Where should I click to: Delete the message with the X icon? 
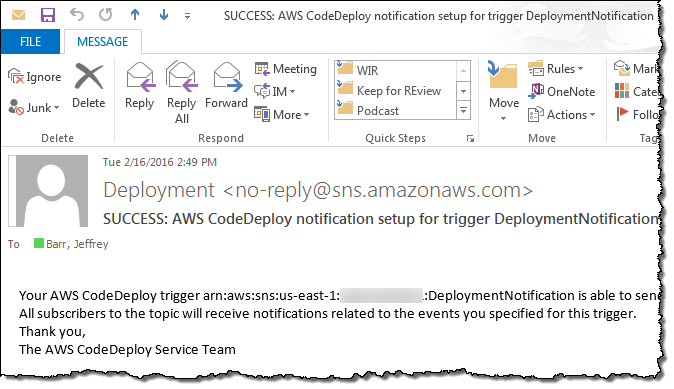(89, 77)
